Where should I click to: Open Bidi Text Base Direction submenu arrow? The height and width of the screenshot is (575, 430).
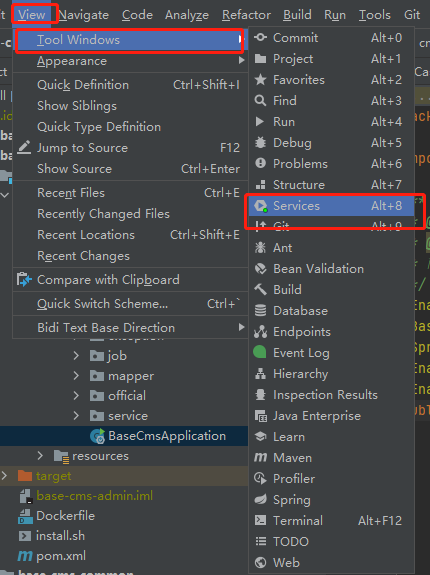point(241,327)
